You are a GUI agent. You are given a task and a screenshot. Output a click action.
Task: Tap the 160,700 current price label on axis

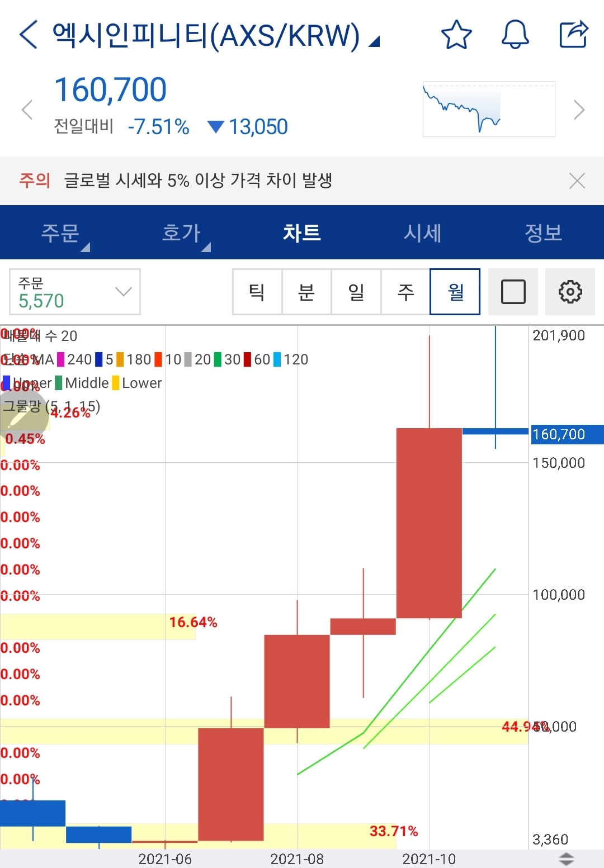[x=567, y=434]
